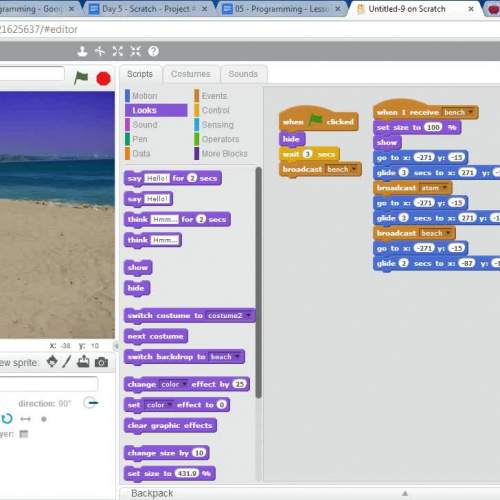
Task: Click the change size by 10 block
Action: (167, 453)
